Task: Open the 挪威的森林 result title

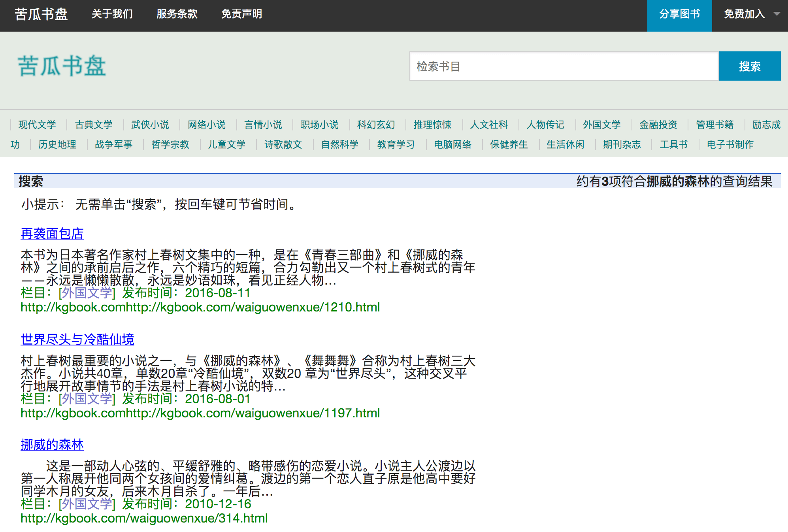Action: [52, 445]
